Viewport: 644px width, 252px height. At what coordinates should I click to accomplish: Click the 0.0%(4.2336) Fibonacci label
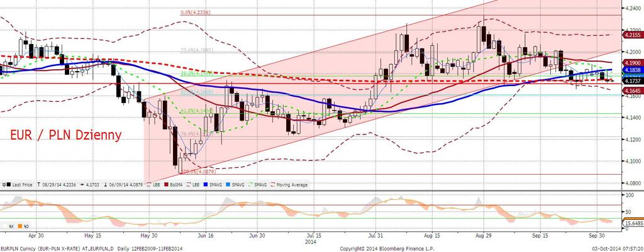pos(196,13)
